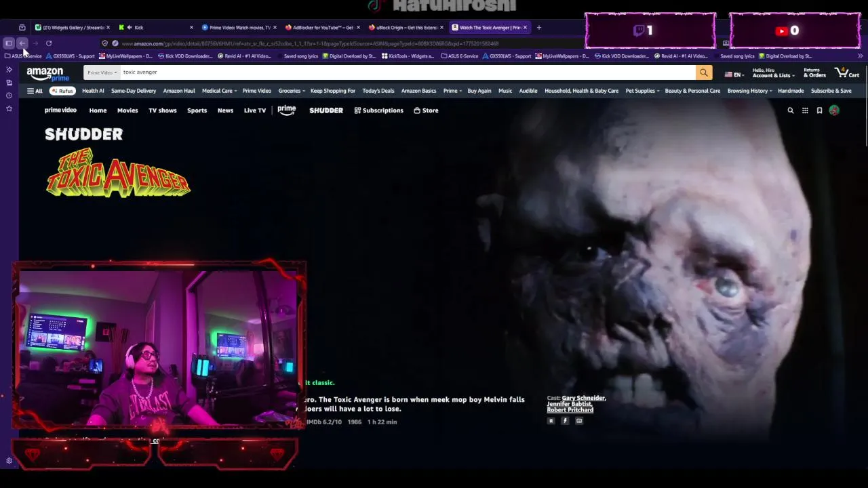Click the browser address bar URL
Screen dimensions: 868x488
coord(310,44)
